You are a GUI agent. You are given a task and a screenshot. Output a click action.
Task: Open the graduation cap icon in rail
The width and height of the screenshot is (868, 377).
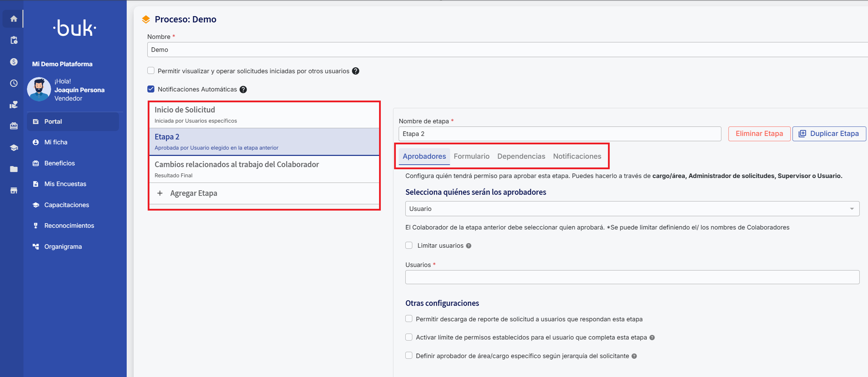coord(14,148)
